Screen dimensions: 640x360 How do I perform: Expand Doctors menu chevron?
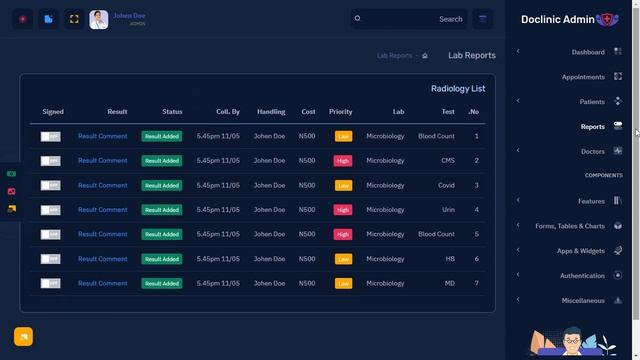pyautogui.click(x=518, y=151)
